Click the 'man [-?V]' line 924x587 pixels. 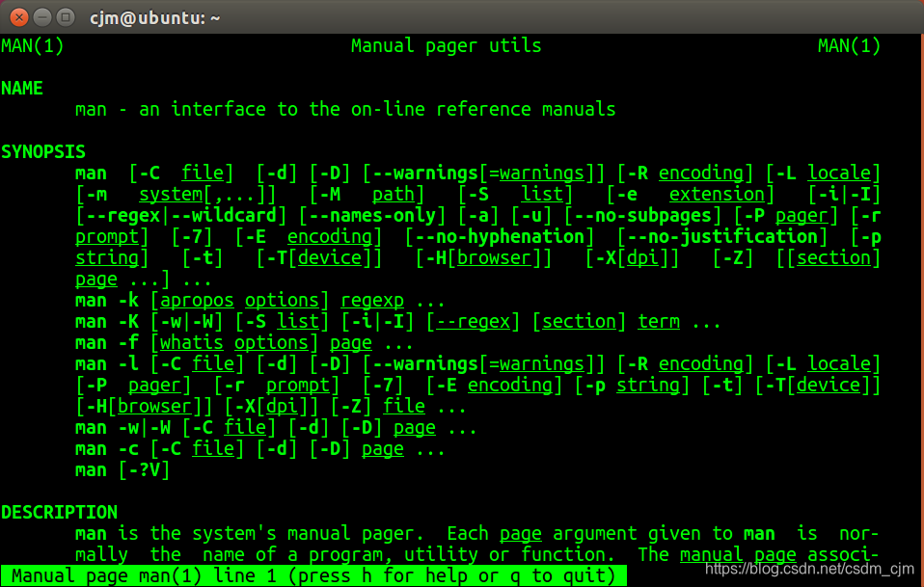(122, 469)
